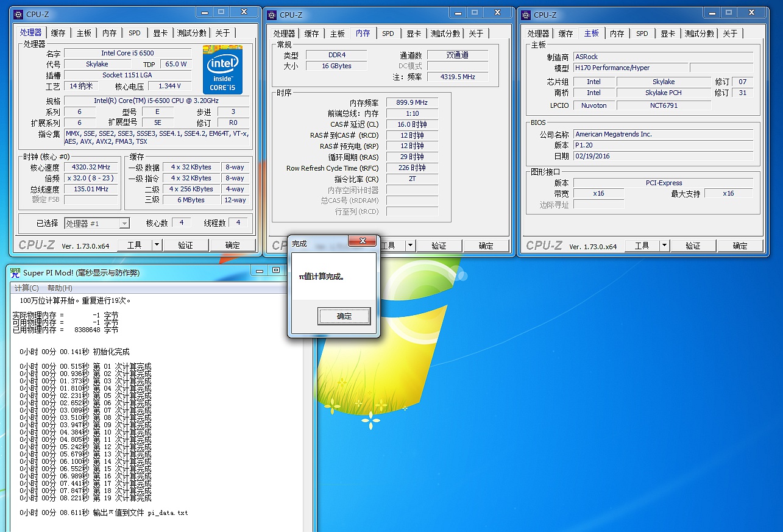Click the CPU-Z title icon in the mainboard window
The width and height of the screenshot is (783, 532).
pos(526,15)
